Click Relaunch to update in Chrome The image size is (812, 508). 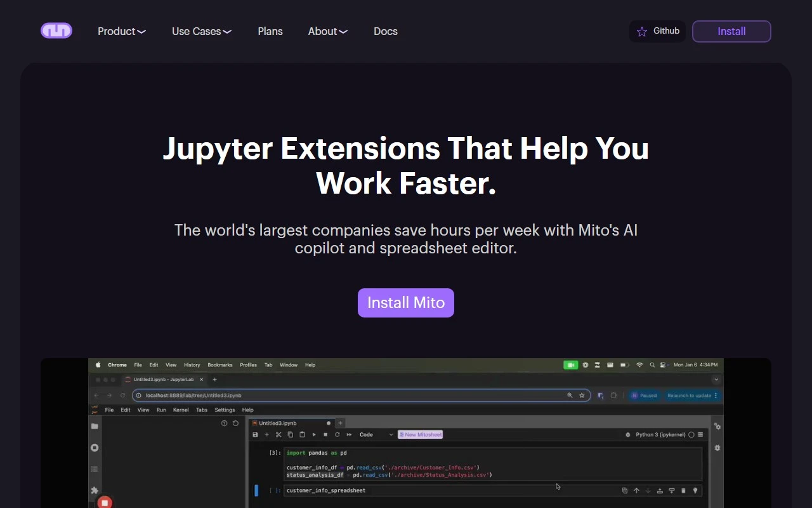pos(693,395)
